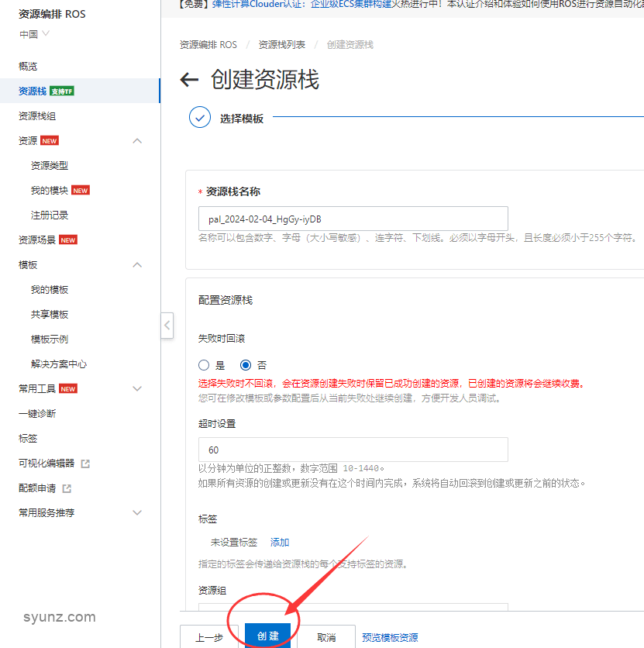The image size is (644, 648).
Task: Open 概览 in the sidebar
Action: pos(28,67)
